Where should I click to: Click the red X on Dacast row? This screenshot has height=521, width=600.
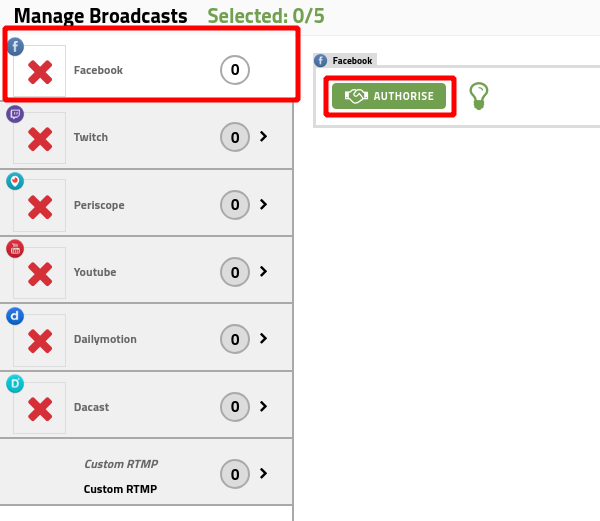pos(40,409)
